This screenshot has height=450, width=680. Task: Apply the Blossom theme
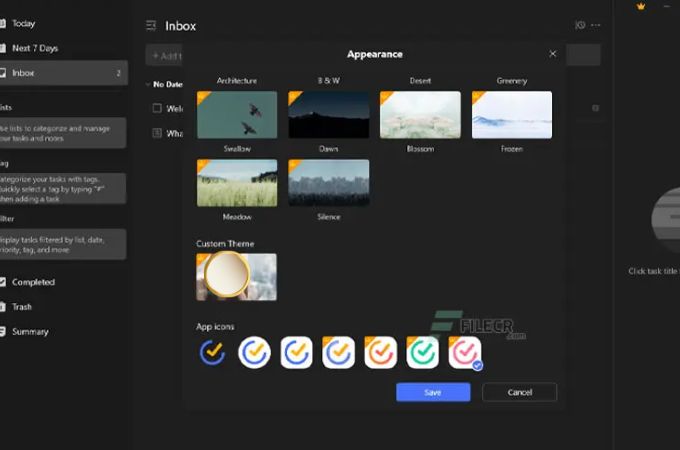[x=420, y=115]
